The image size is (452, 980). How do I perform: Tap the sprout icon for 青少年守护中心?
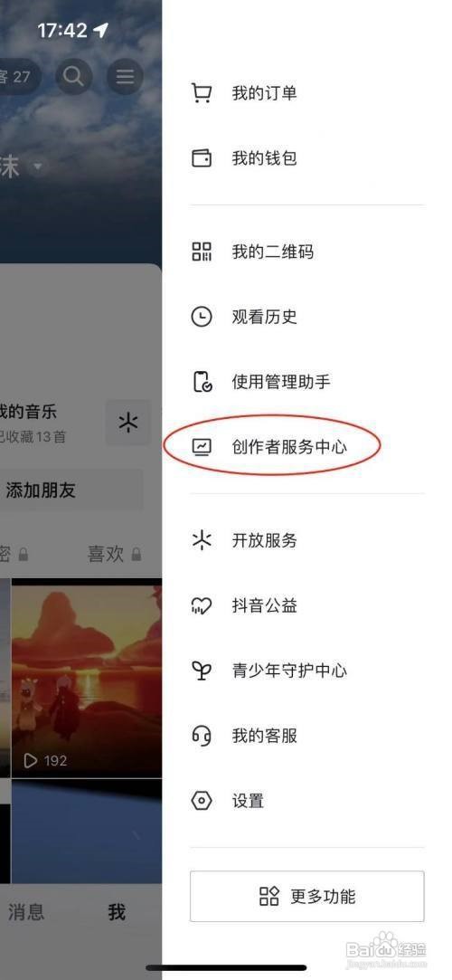pos(201,671)
